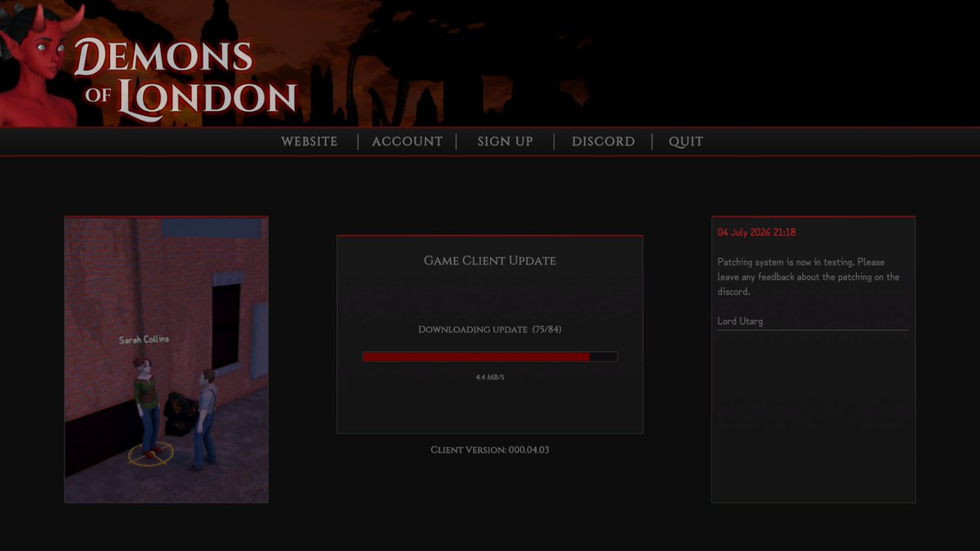Click the Sarah Collins screenshot thumbnail
The image size is (980, 551).
(x=167, y=359)
